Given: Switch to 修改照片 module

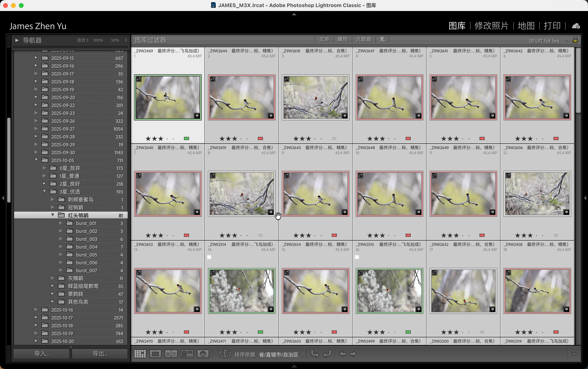Looking at the screenshot, I should click(491, 26).
